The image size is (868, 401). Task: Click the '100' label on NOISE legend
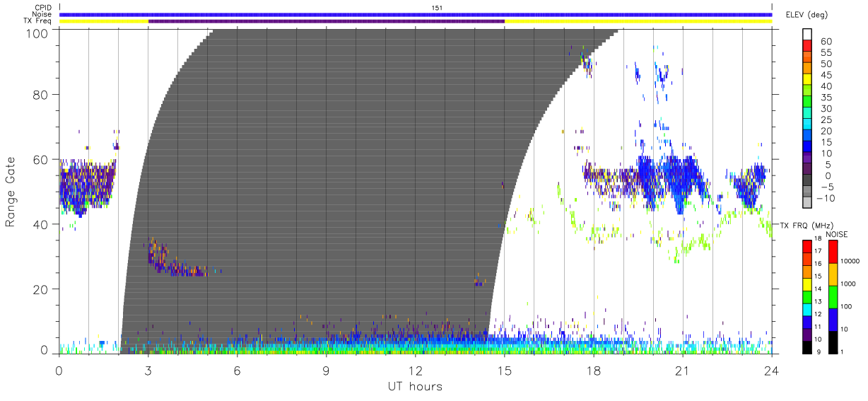pos(846,306)
